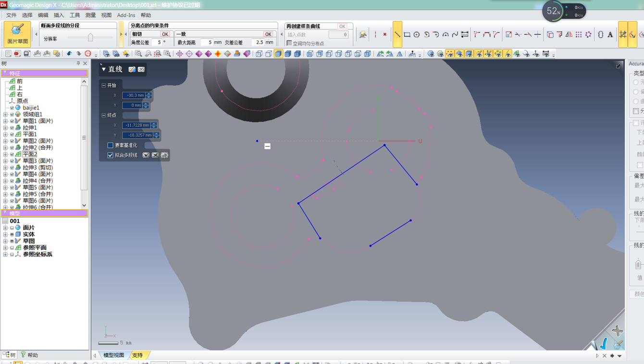644x364 pixels.
Task: Expand the 草图1 (面片) tree node
Action: [x=5, y=121]
